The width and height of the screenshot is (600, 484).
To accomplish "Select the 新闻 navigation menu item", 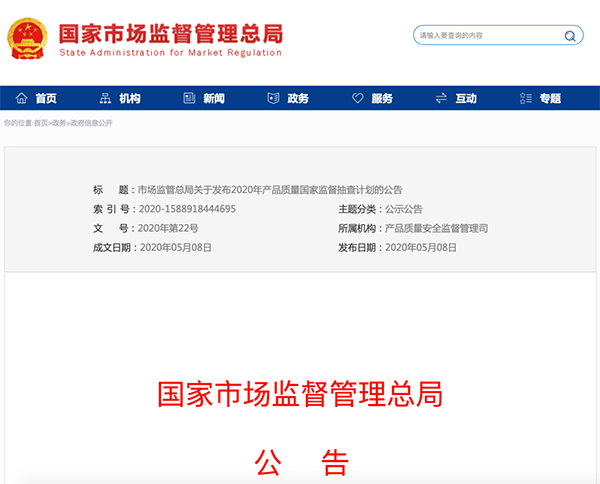I will [x=214, y=99].
